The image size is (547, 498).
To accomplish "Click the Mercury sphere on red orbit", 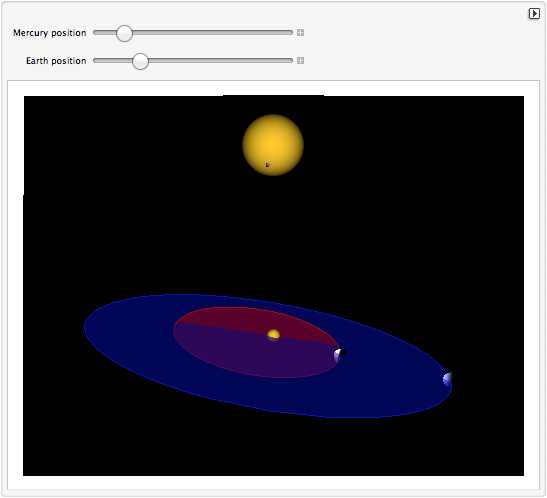I will (x=339, y=355).
